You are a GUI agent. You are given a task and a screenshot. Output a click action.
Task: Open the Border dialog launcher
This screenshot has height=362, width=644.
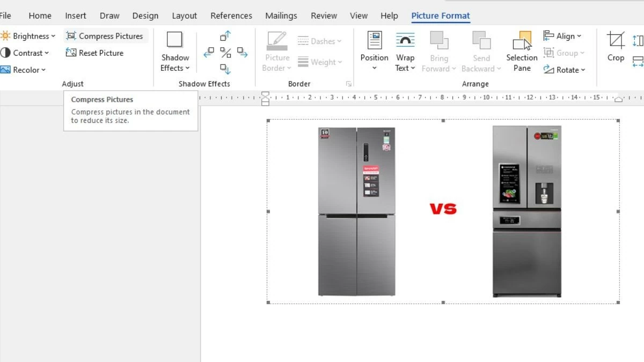[x=349, y=84]
